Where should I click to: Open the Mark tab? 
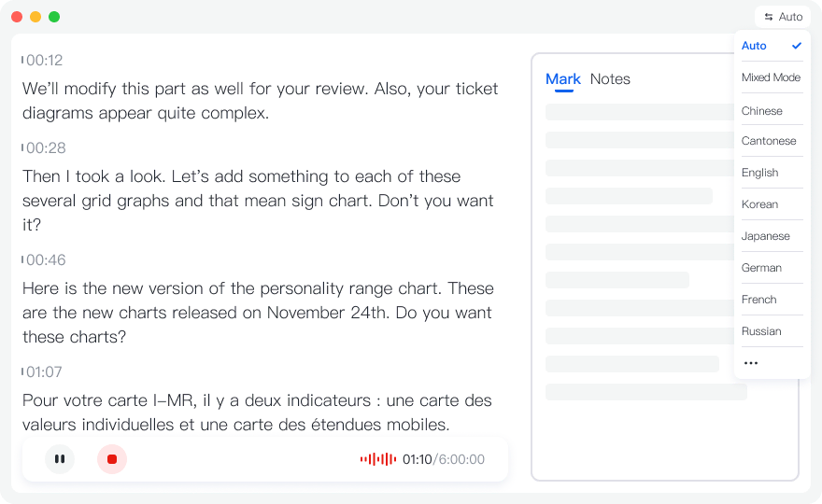[563, 79]
